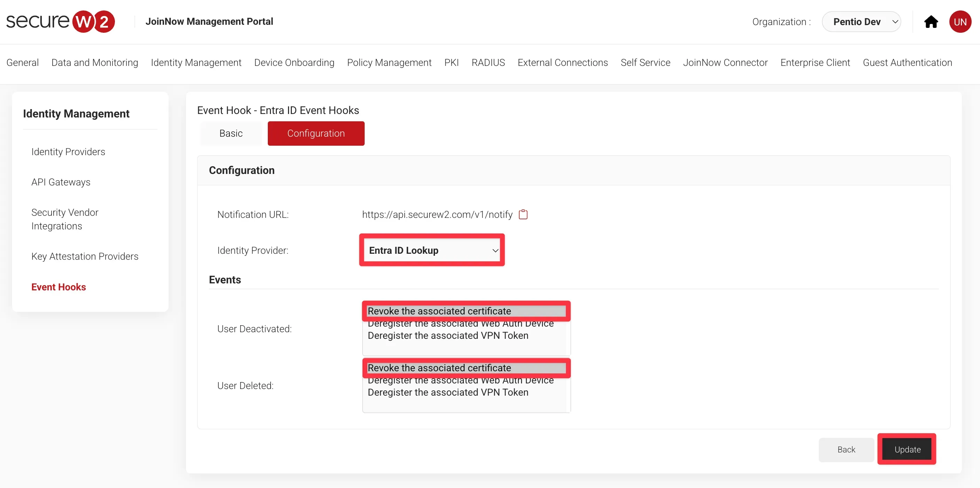
Task: Click the Back button
Action: 846,449
